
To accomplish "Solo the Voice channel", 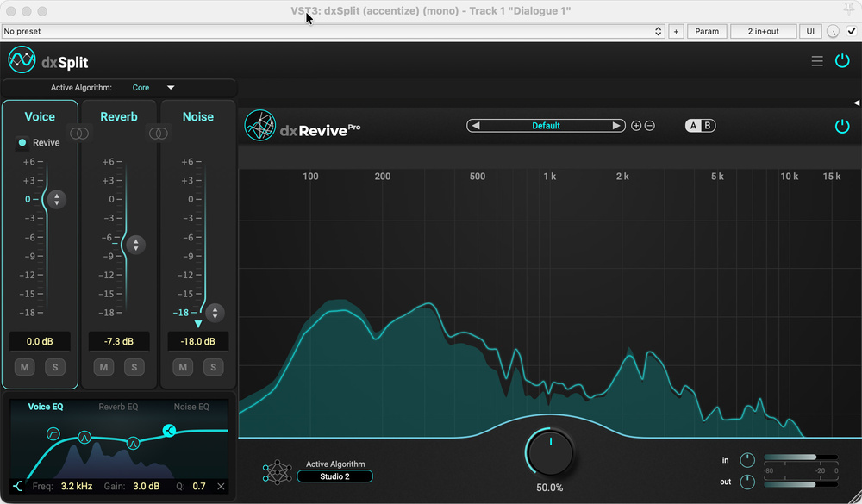I will click(x=55, y=367).
